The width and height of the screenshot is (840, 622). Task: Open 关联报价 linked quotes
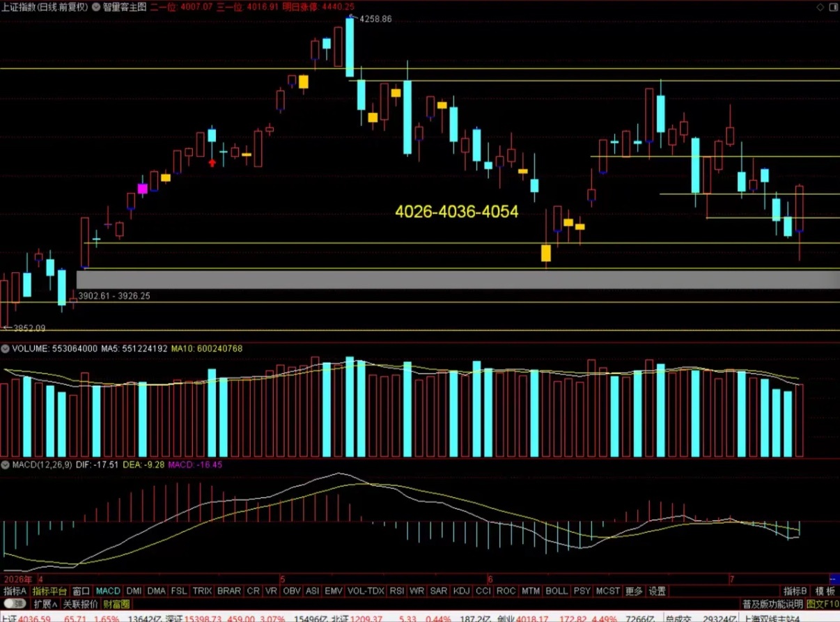pos(80,603)
